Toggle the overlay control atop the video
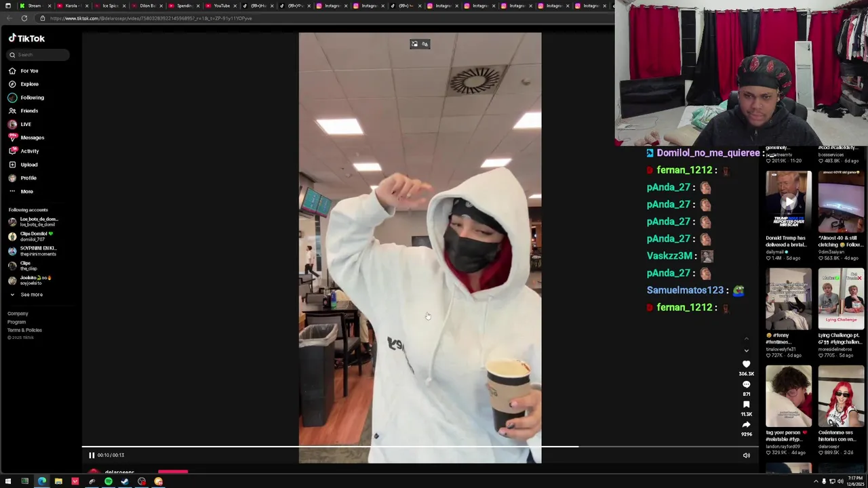This screenshot has width=868, height=488. [x=420, y=44]
